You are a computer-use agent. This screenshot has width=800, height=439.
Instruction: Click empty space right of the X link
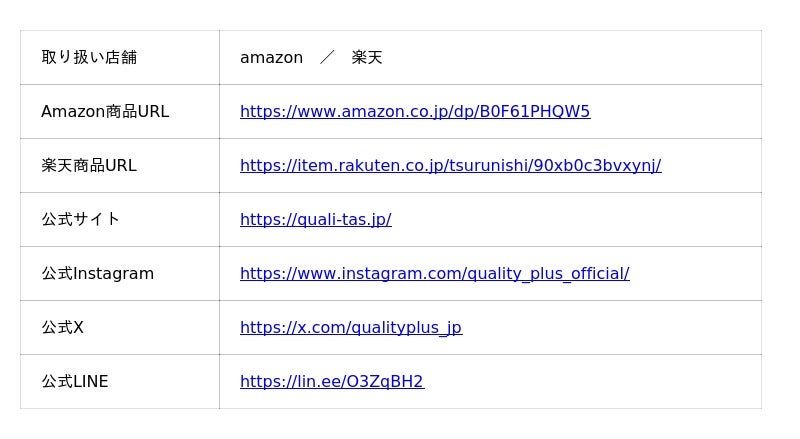pos(610,328)
